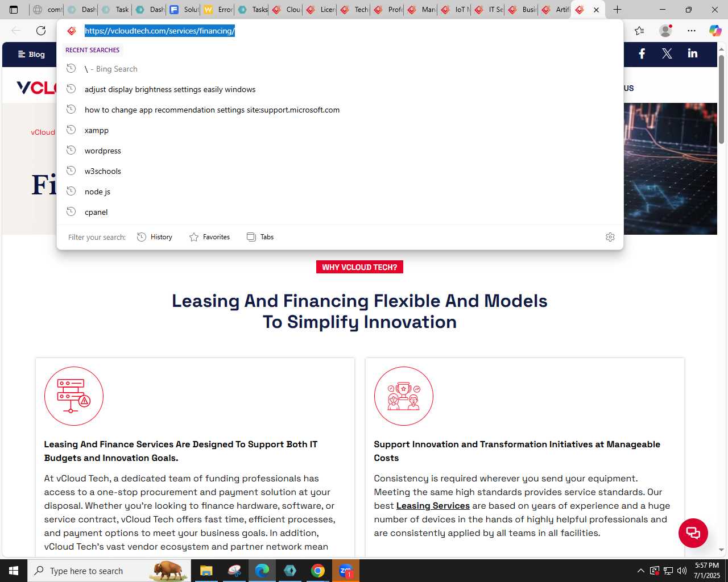The image size is (728, 582).
Task: Open Google Chrome from taskbar
Action: coord(318,571)
